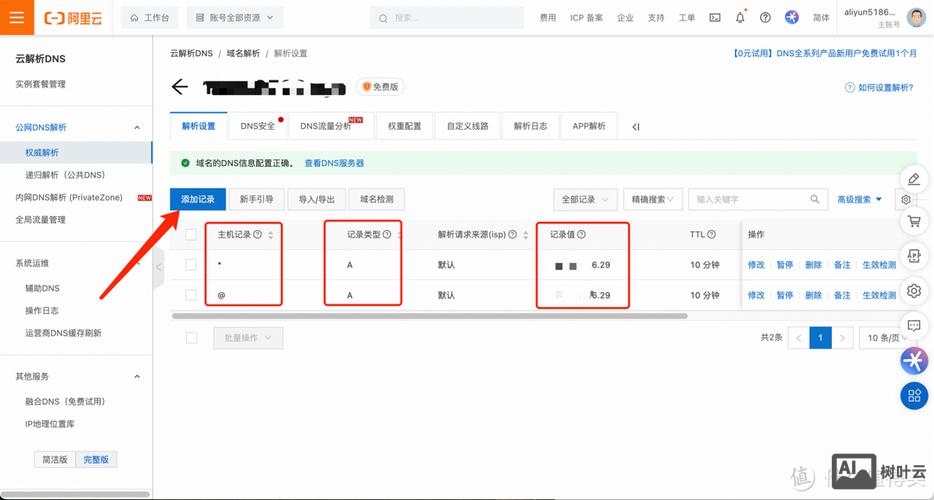Check the @ record row
934x500 pixels.
(191, 294)
